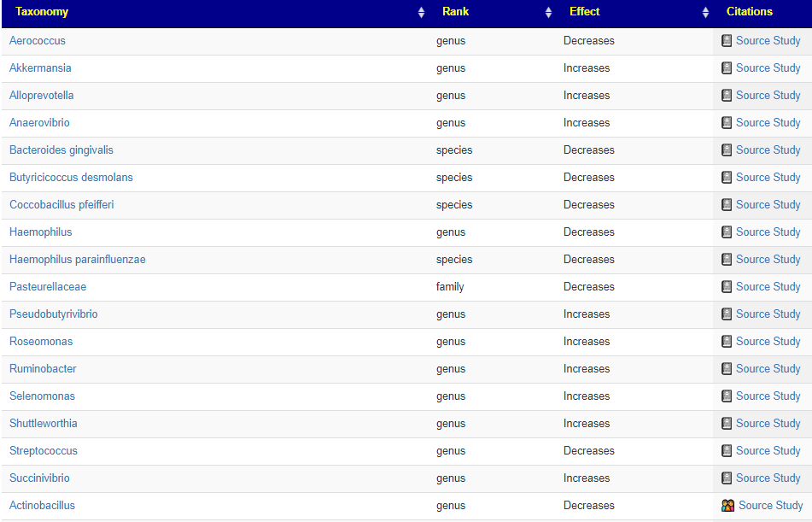The width and height of the screenshot is (812, 522).
Task: Sort table using the Taxonomy column arrows
Action: coord(421,13)
